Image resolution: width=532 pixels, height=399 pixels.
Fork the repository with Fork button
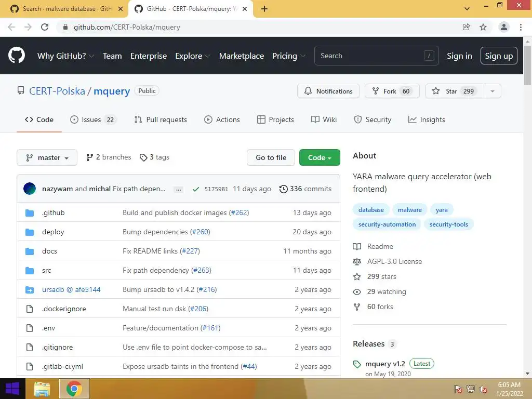pyautogui.click(x=392, y=91)
